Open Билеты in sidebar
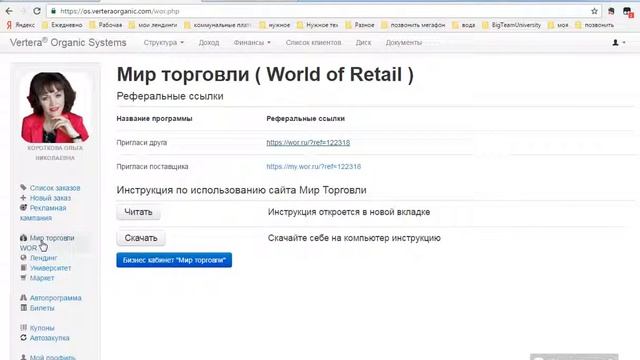The image size is (640, 360). coord(42,308)
